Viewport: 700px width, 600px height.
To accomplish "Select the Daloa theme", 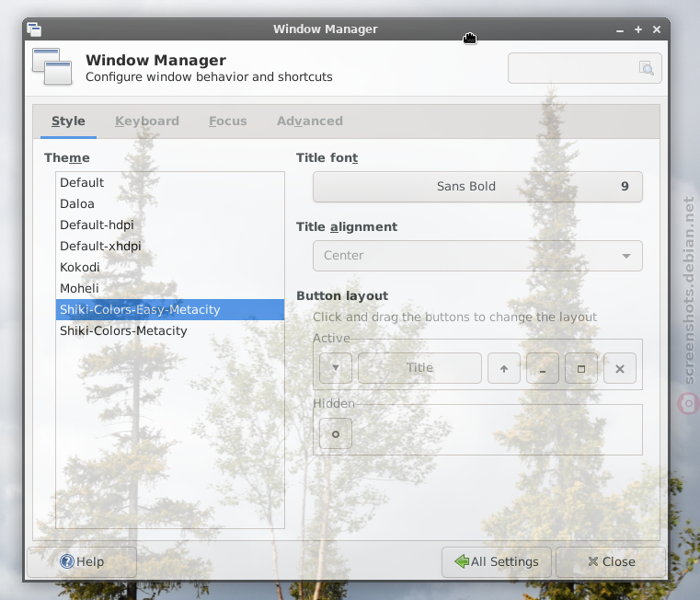I will (169, 203).
